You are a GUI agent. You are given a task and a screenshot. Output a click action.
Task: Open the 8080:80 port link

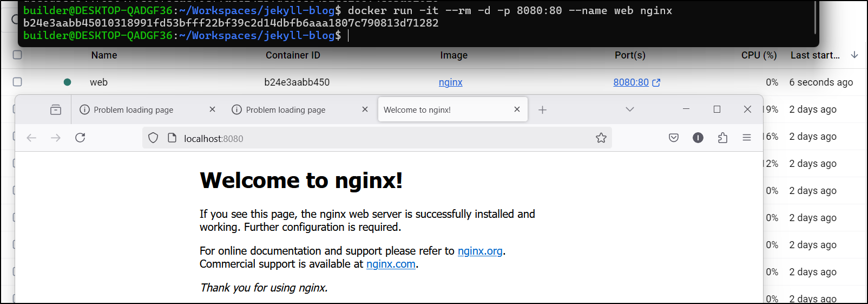click(x=630, y=82)
